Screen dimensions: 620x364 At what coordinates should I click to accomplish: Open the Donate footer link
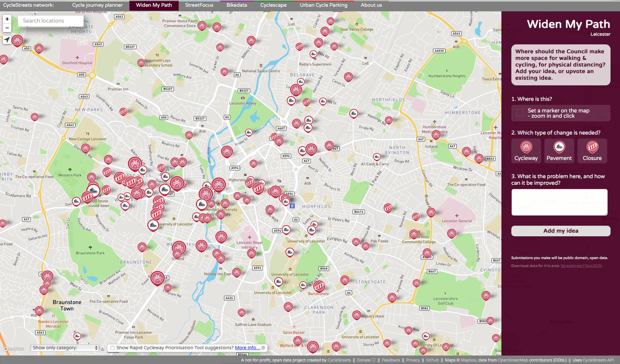[x=366, y=360]
